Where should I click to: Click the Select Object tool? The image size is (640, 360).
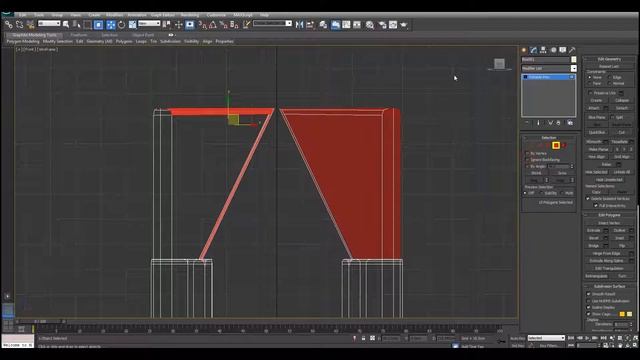click(x=66, y=25)
